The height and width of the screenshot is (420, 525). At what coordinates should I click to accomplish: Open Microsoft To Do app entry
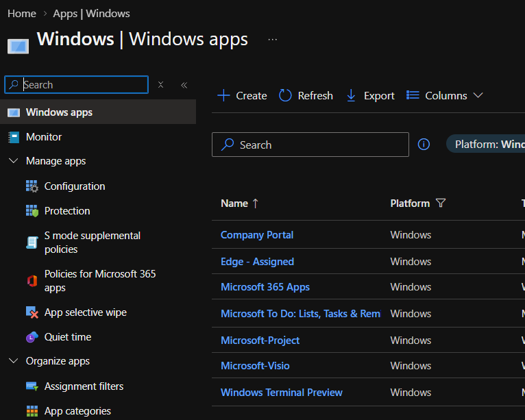tap(301, 314)
